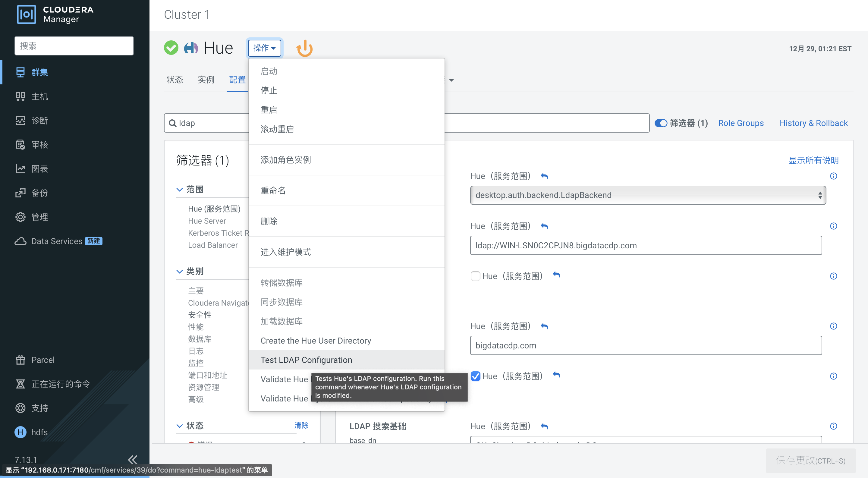Click the 备份 backup sidebar icon
This screenshot has width=868, height=478.
pos(20,193)
